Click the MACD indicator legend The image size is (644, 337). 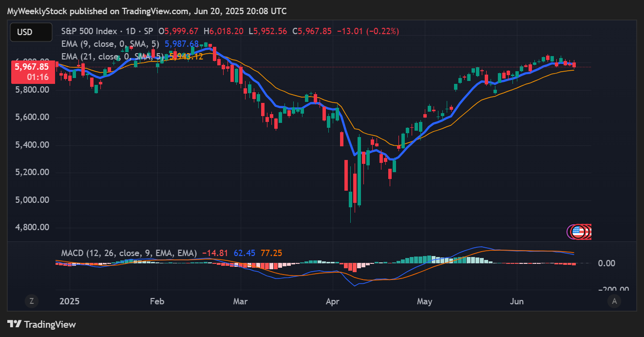click(129, 253)
